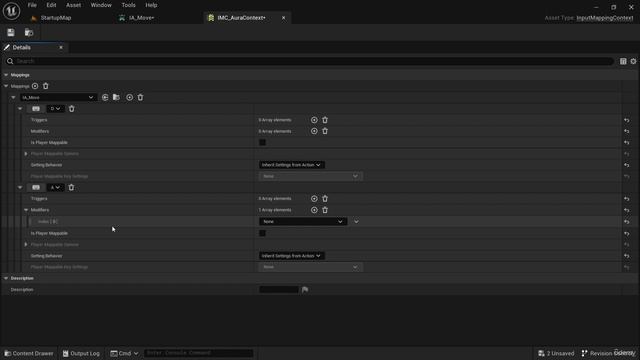Viewport: 640px width, 360px height.
Task: Open the Cmd console type dropdown
Action: [124, 353]
